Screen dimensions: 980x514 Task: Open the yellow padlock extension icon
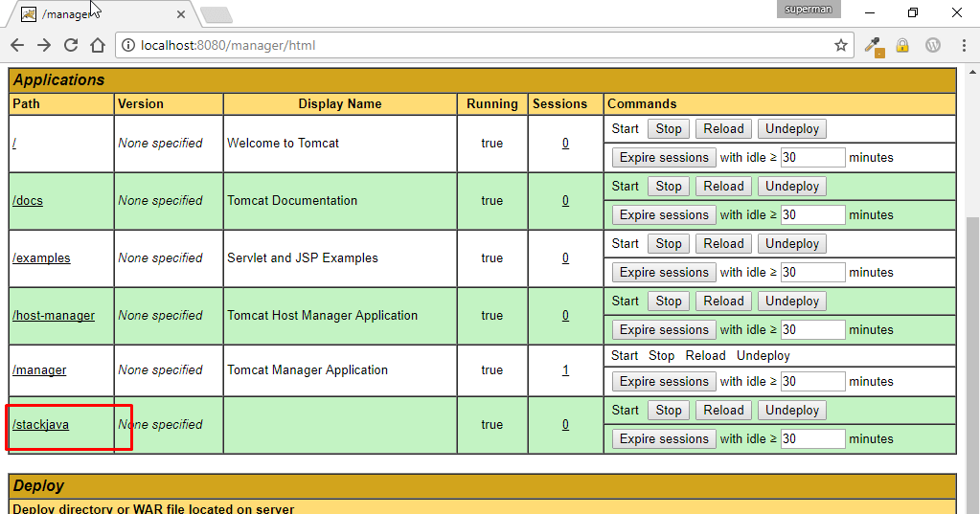pyautogui.click(x=901, y=45)
